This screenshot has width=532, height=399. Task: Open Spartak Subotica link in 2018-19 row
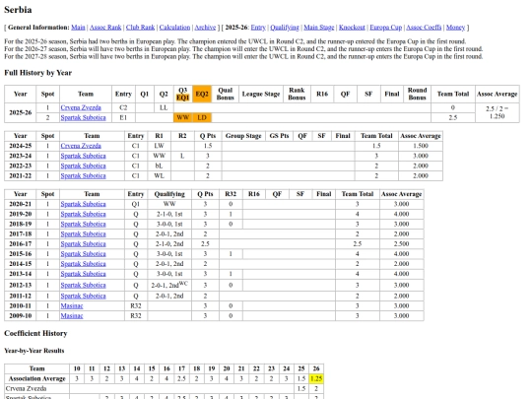pos(83,224)
